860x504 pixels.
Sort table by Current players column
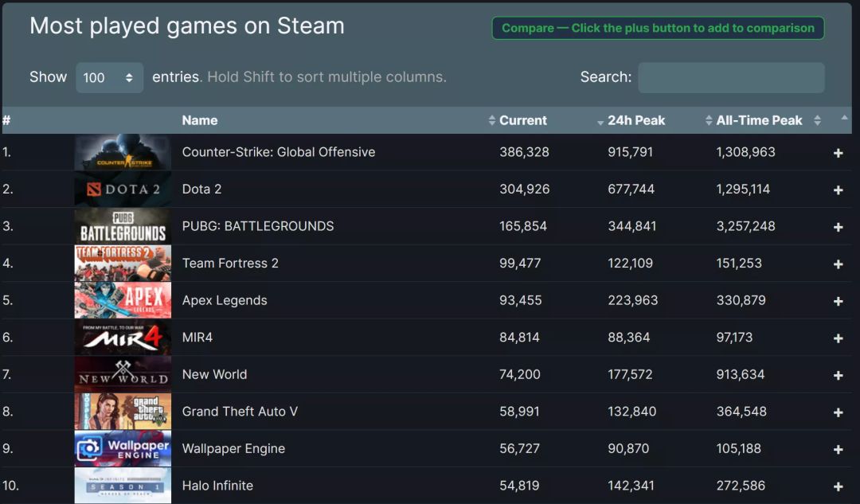tap(522, 120)
